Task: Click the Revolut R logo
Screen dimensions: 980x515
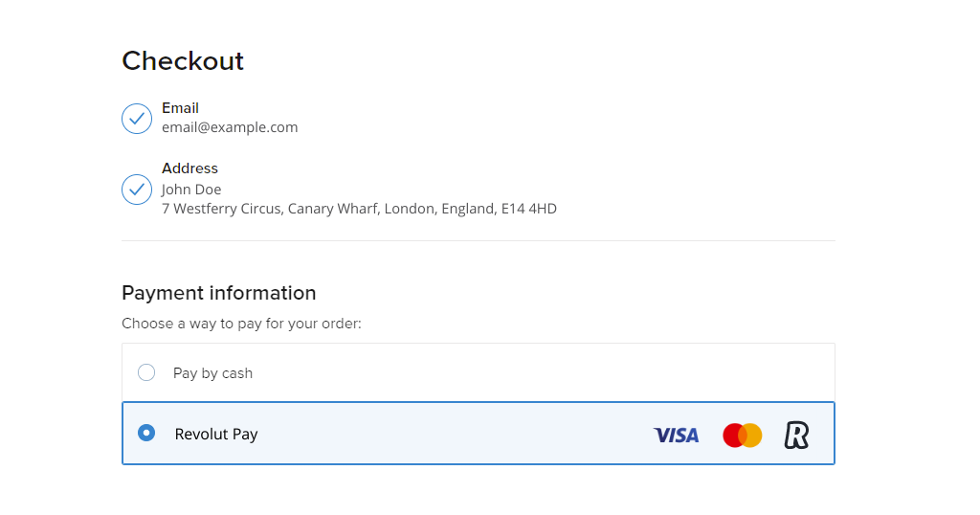Action: click(797, 435)
